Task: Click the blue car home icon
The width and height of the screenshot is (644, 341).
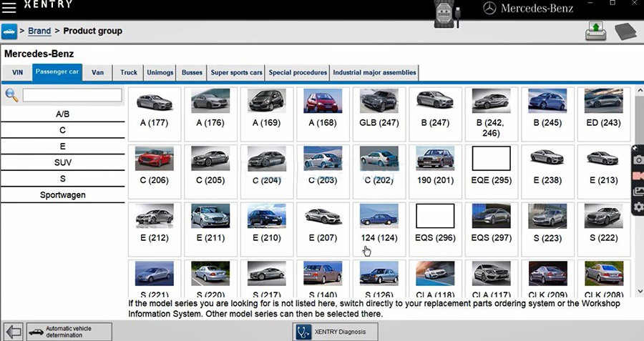Action: click(9, 31)
